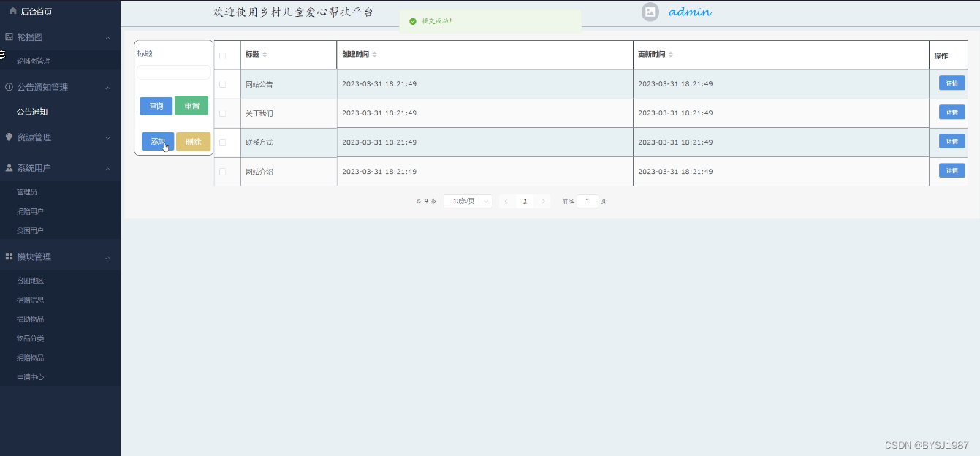
Task: Check the box for 网站介绍 row
Action: [223, 171]
